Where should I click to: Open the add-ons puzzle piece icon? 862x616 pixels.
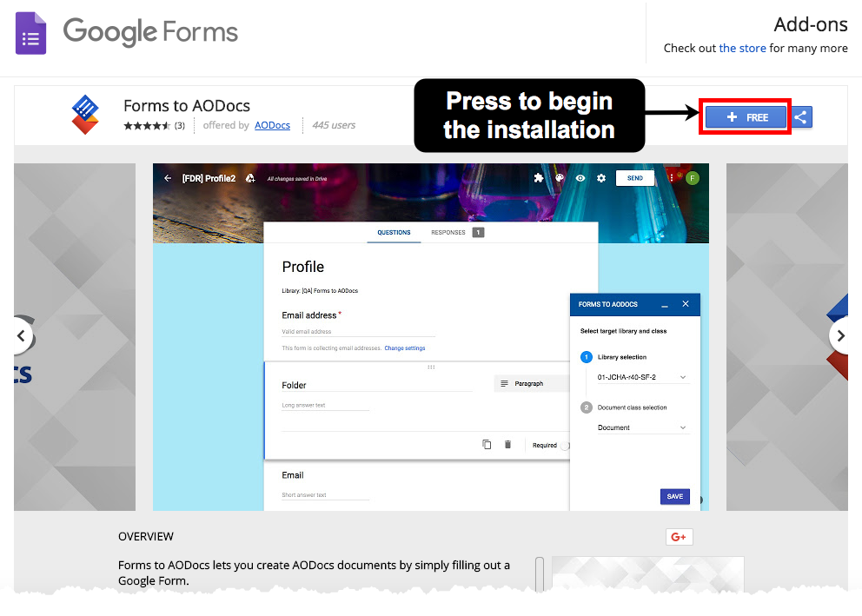(x=538, y=178)
